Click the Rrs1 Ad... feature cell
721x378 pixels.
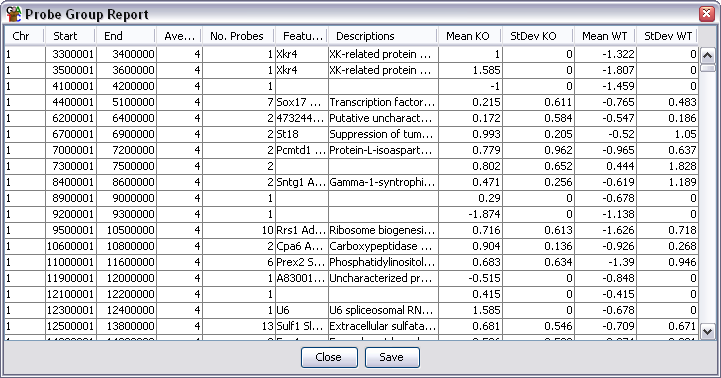[x=302, y=230]
